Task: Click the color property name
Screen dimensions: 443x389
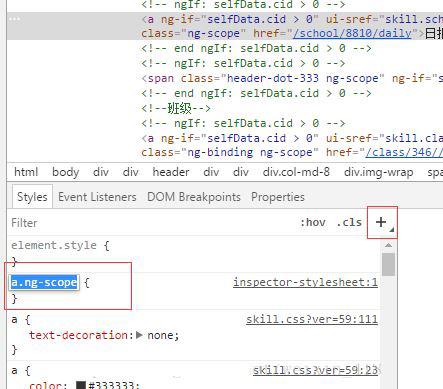Action: coord(45,385)
